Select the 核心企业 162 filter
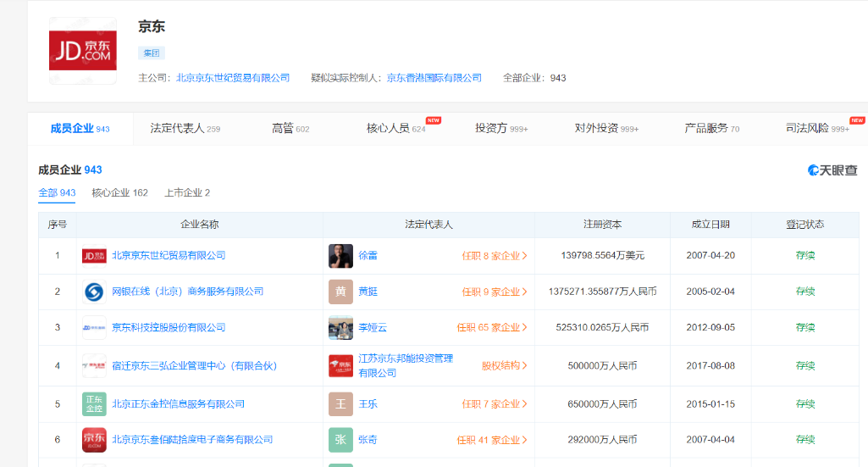Screen dimensions: 868x467 pyautogui.click(x=119, y=192)
